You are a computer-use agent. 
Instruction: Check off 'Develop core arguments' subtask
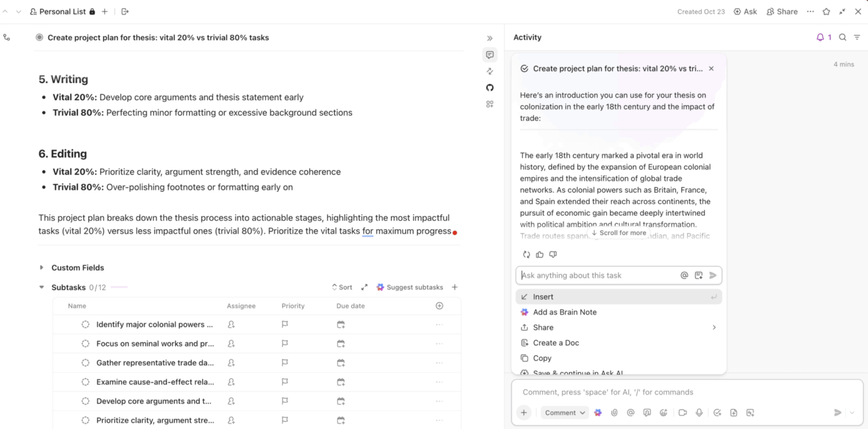coord(86,401)
